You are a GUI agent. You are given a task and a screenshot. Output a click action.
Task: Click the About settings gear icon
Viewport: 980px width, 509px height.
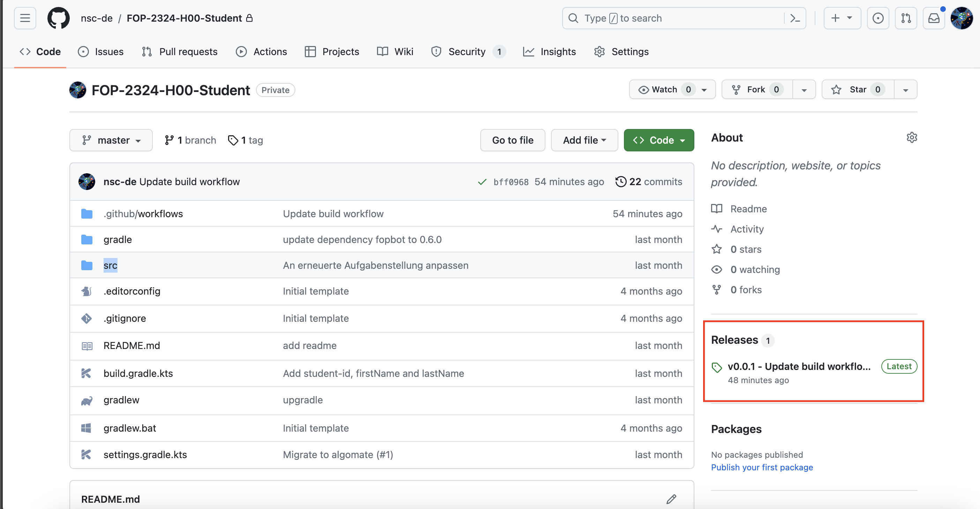click(912, 137)
